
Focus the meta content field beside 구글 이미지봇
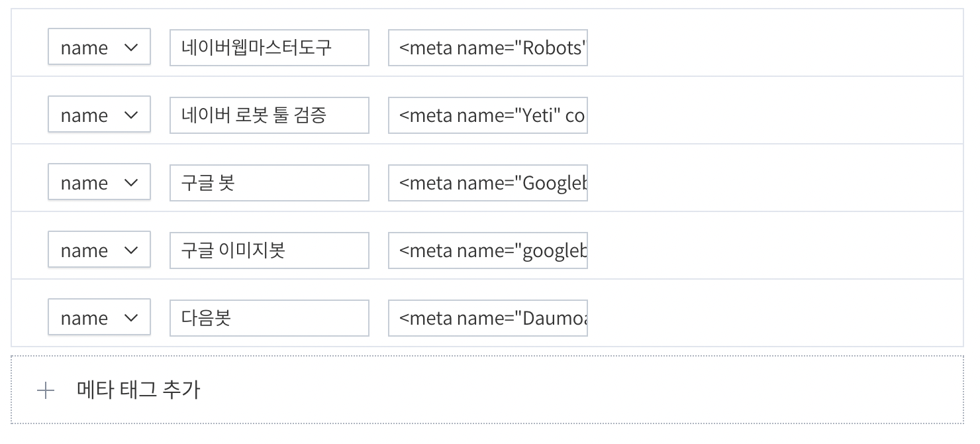pyautogui.click(x=487, y=250)
